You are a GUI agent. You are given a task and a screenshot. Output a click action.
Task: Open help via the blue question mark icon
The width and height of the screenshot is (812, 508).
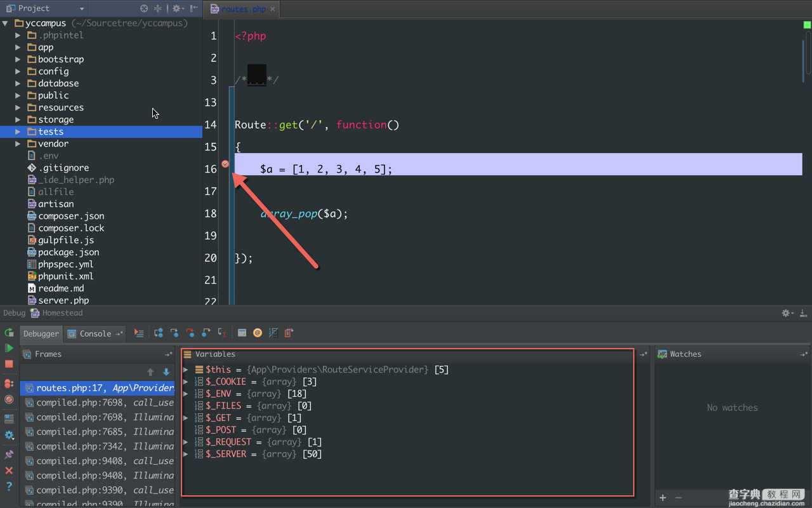pyautogui.click(x=9, y=486)
